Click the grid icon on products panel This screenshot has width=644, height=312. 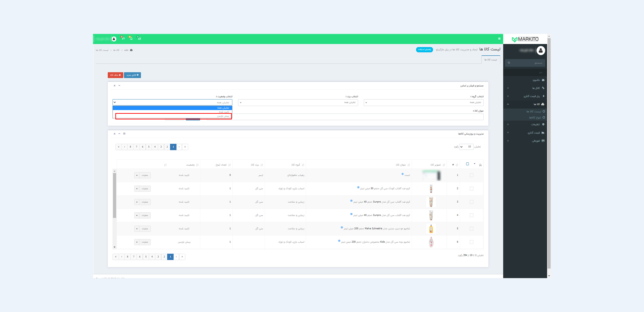click(124, 134)
